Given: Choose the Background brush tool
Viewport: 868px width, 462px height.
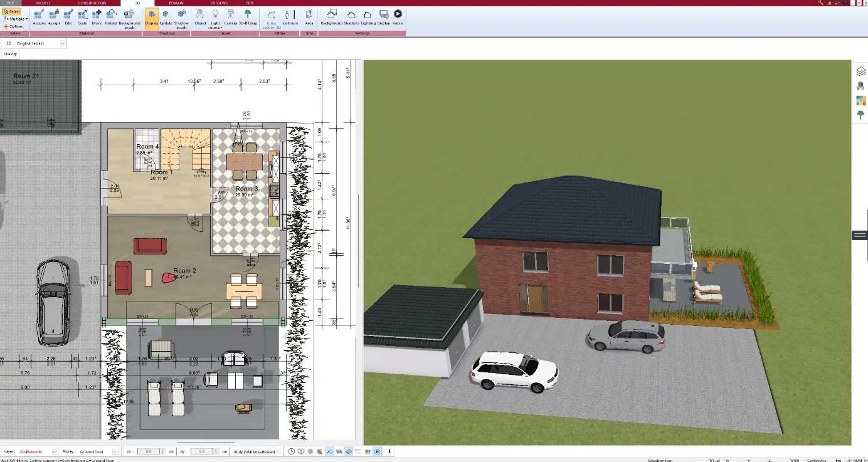Looking at the screenshot, I should pos(129,18).
